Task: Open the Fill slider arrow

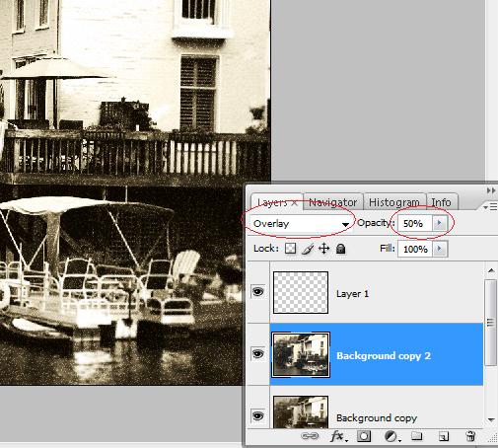Action: 440,249
